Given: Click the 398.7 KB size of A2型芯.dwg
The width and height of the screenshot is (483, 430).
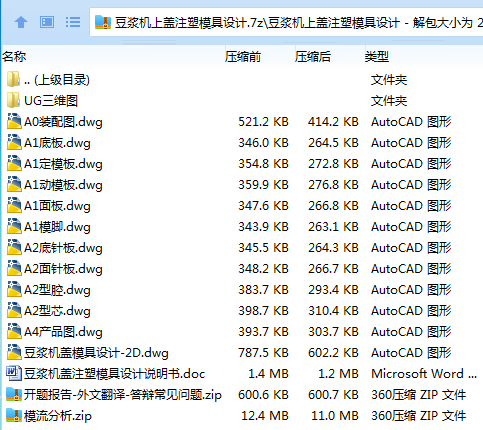Looking at the screenshot, I should tap(263, 311).
